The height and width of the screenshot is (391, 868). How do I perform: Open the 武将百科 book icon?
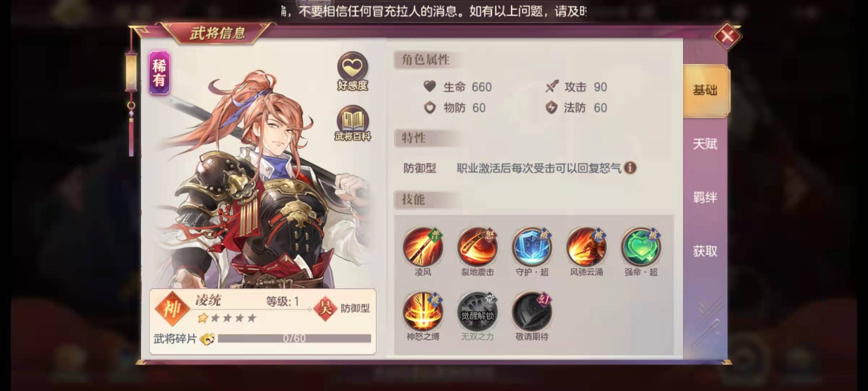pyautogui.click(x=353, y=123)
